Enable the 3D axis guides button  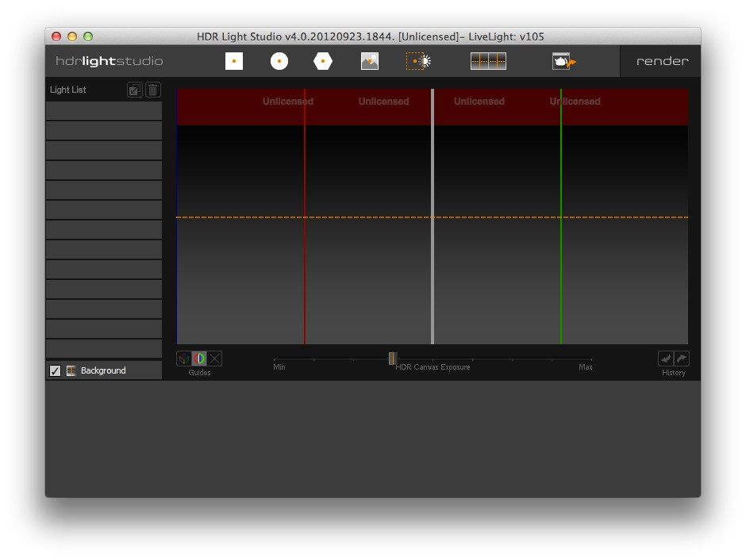[183, 359]
